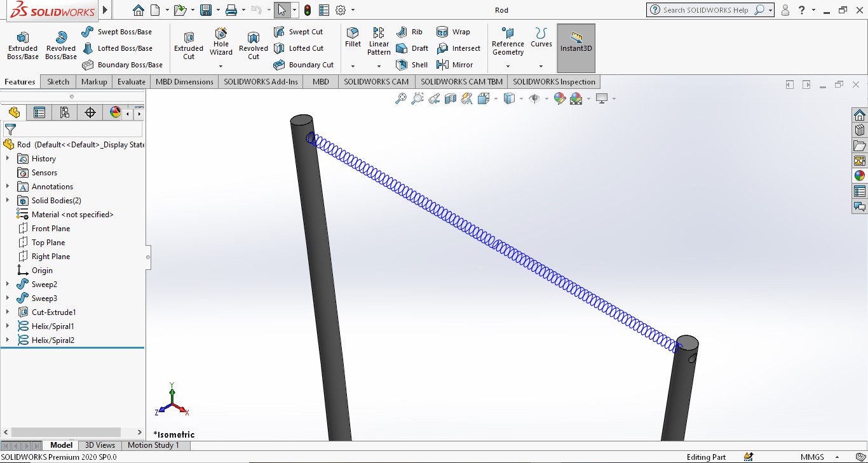Choose Boundary Boss/Base feature
Image resolution: width=868 pixels, height=463 pixels.
coord(122,65)
